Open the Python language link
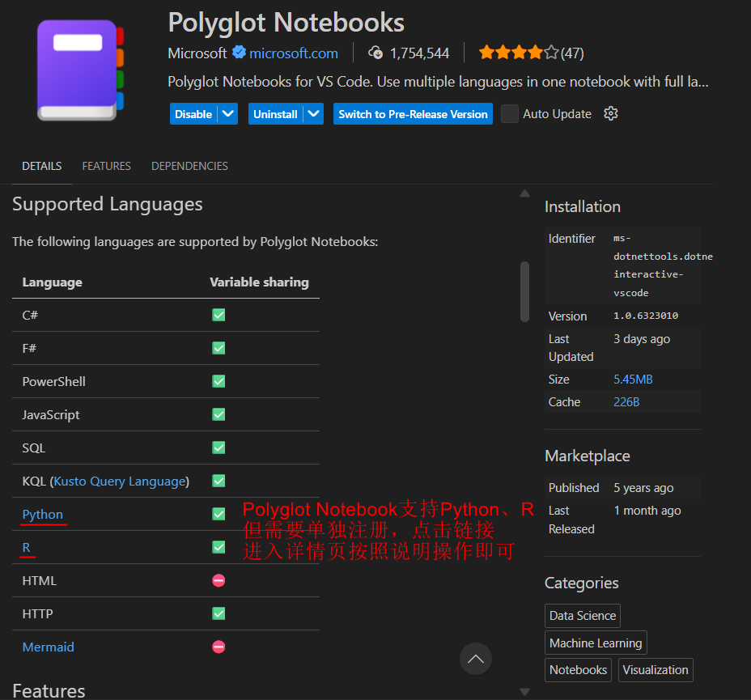The width and height of the screenshot is (751, 700). coord(43,514)
